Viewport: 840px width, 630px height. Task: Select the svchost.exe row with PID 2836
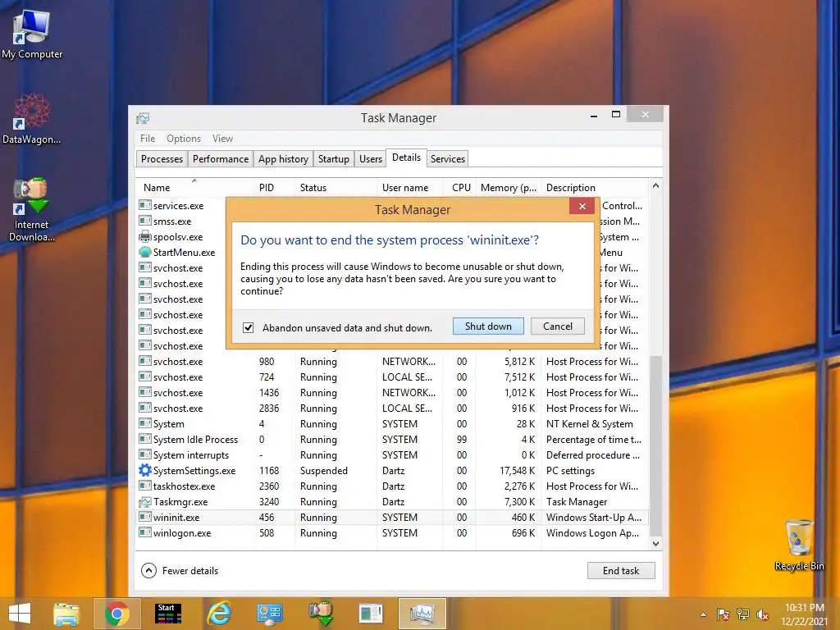pos(392,409)
